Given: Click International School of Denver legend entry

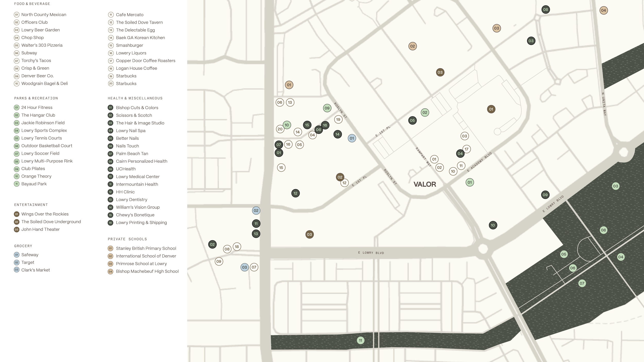Looking at the screenshot, I should click(146, 256).
